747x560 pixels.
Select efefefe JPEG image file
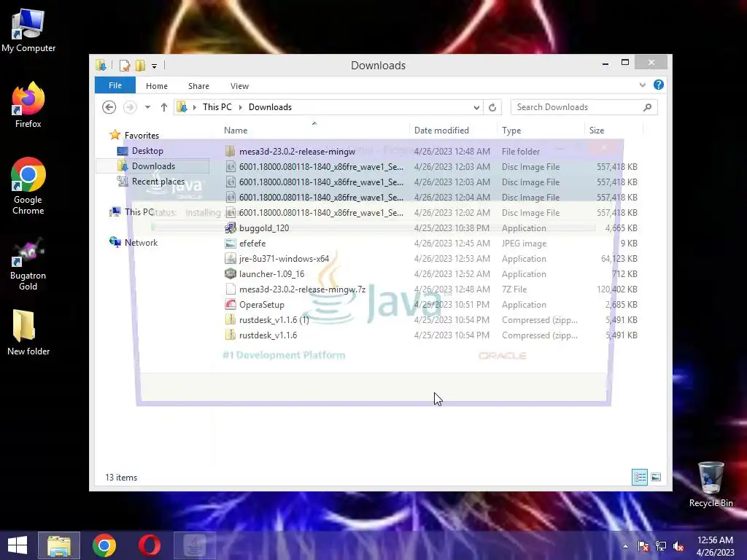click(x=430, y=244)
